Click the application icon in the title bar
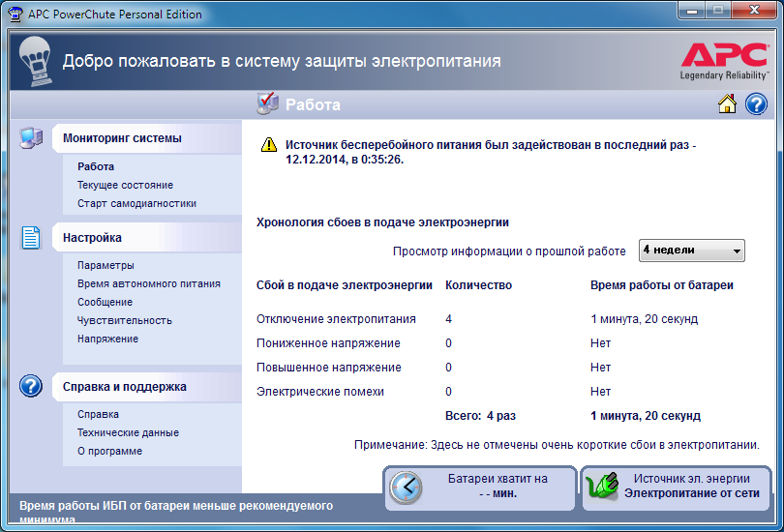 point(15,14)
